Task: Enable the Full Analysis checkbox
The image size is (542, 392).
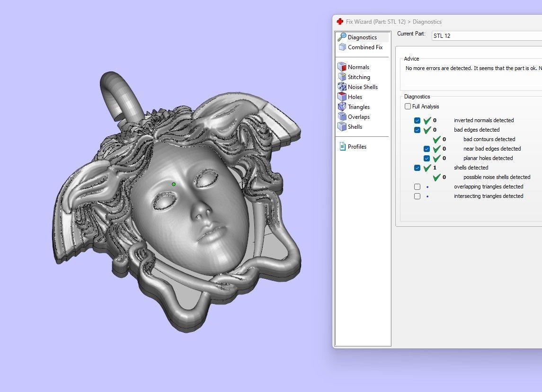Action: [x=408, y=107]
